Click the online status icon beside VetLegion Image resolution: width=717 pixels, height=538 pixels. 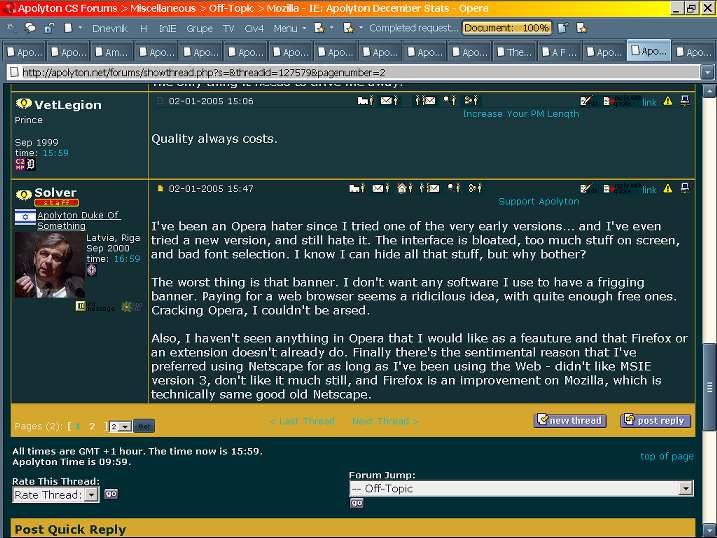(x=24, y=104)
